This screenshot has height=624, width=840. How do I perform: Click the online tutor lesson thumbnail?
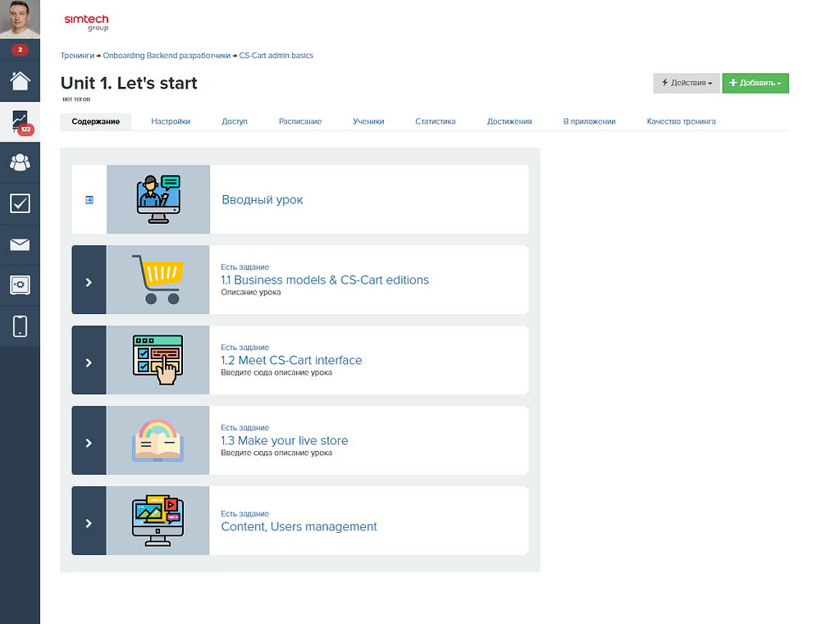tap(158, 199)
